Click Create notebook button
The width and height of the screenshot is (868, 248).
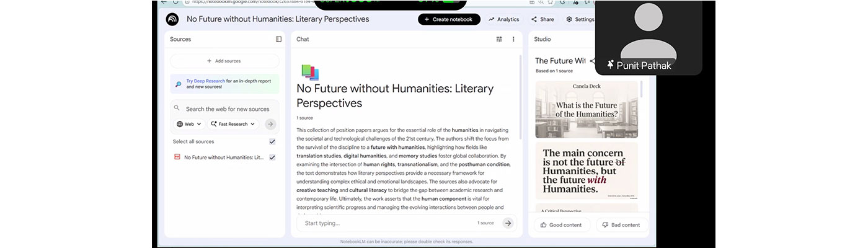(448, 19)
